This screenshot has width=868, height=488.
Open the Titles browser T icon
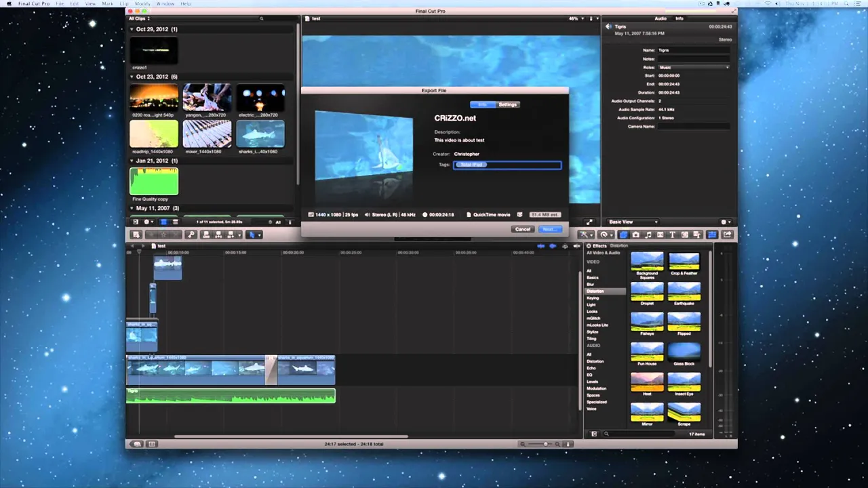[673, 235]
